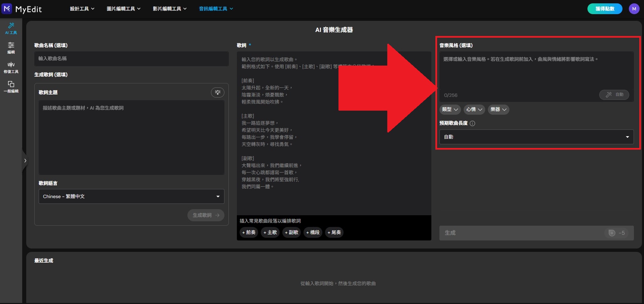
Task: Click the info icon next to 預期歌曲長度
Action: (472, 123)
